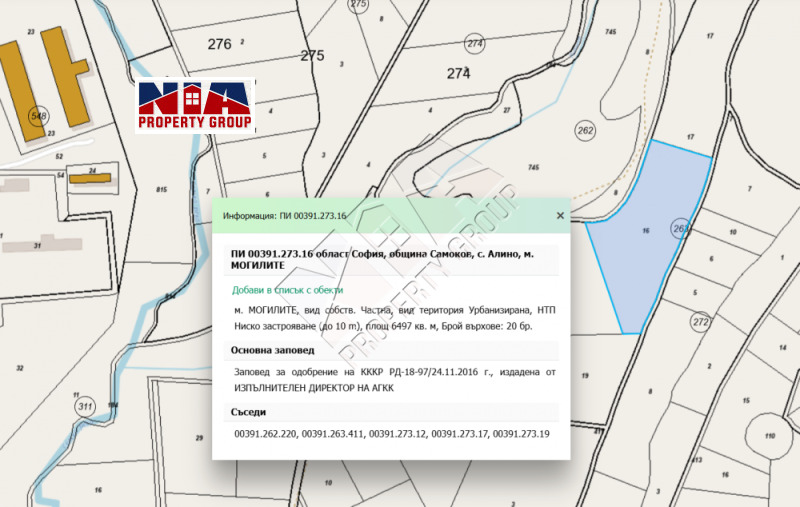Click the popup header 'Информация: ПИ 00391.273.16'

point(284,216)
